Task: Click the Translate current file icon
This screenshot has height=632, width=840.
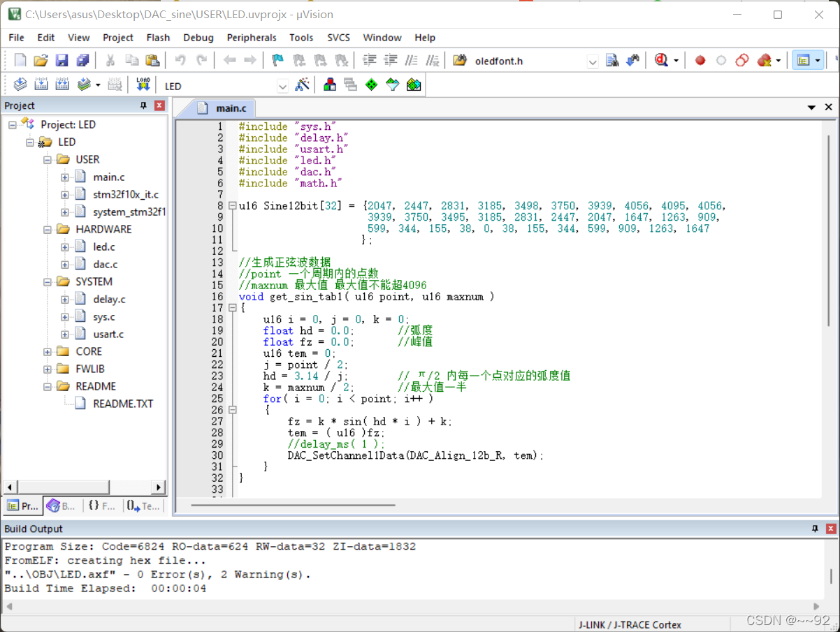Action: pyautogui.click(x=20, y=85)
